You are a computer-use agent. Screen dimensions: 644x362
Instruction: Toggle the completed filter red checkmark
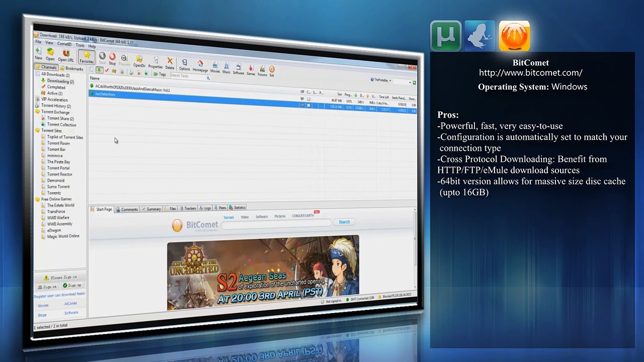(107, 70)
